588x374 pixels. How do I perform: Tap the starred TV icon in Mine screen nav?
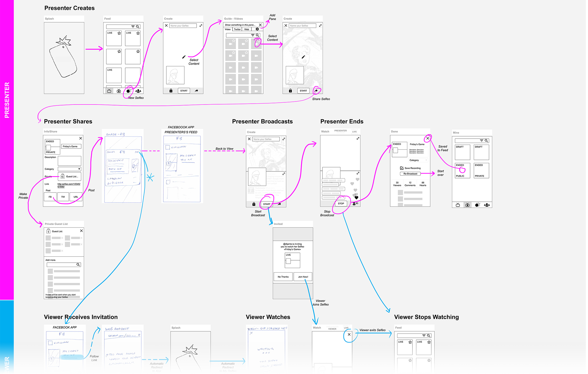pyautogui.click(x=467, y=205)
